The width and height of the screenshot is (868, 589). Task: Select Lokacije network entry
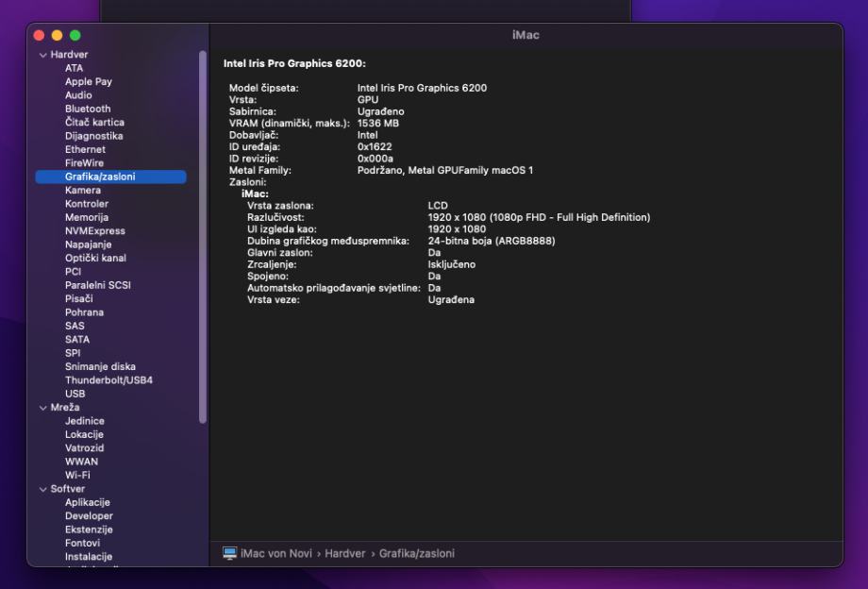[84, 434]
